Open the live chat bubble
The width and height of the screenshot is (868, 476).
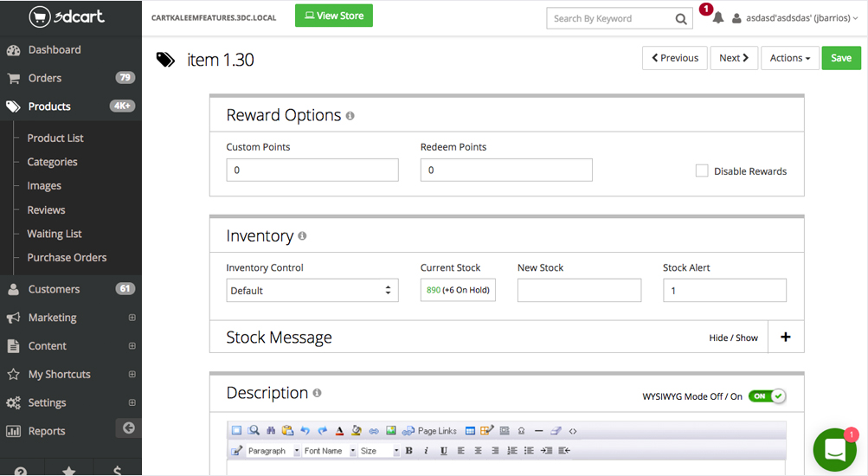[834, 450]
